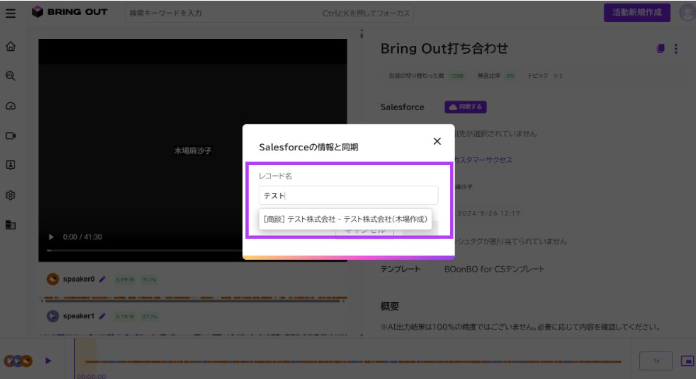Select the suggested テスト株式会社 record

click(345, 219)
